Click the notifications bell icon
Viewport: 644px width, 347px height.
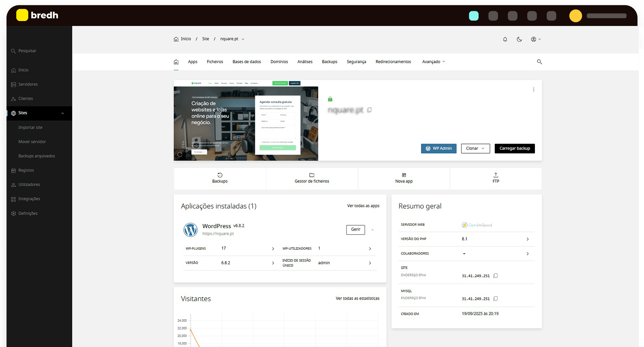pos(505,39)
